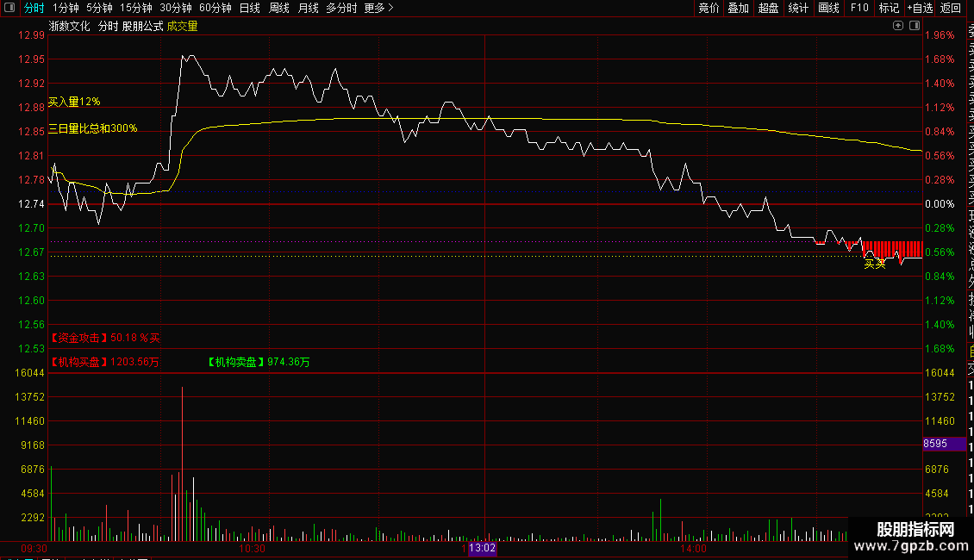Toggle the left side panel icon
This screenshot has width=974, height=560.
[9, 8]
